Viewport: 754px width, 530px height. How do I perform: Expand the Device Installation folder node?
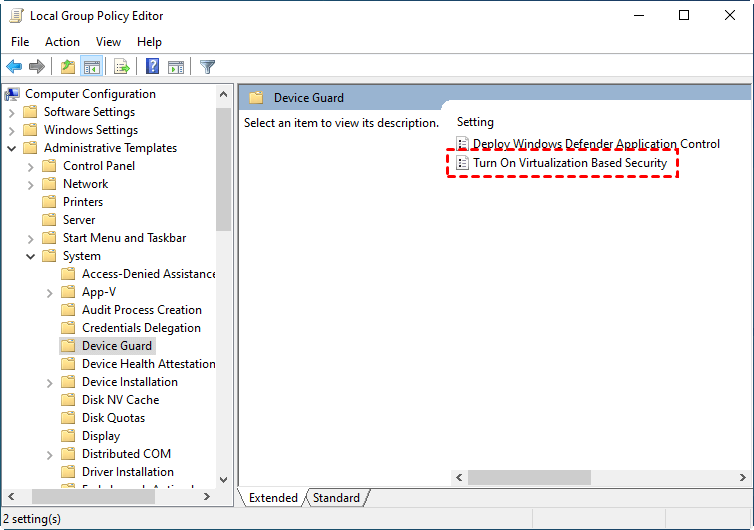(50, 382)
